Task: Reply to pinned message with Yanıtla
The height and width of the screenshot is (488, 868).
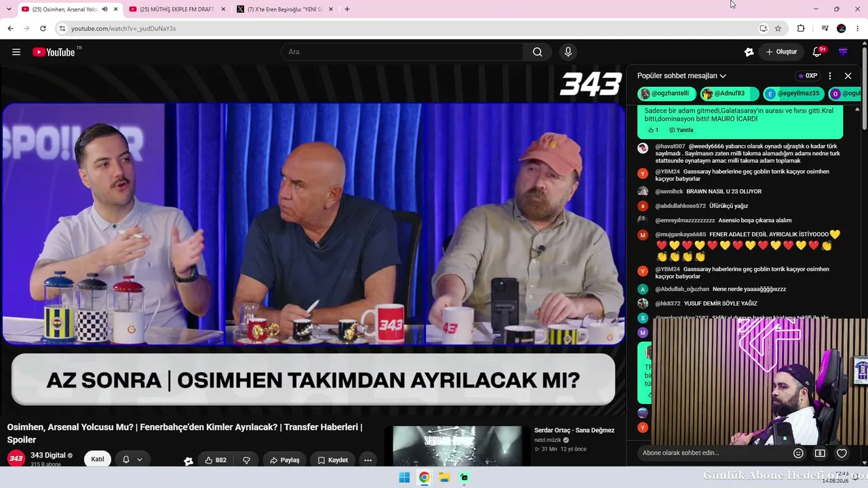Action: pos(682,130)
